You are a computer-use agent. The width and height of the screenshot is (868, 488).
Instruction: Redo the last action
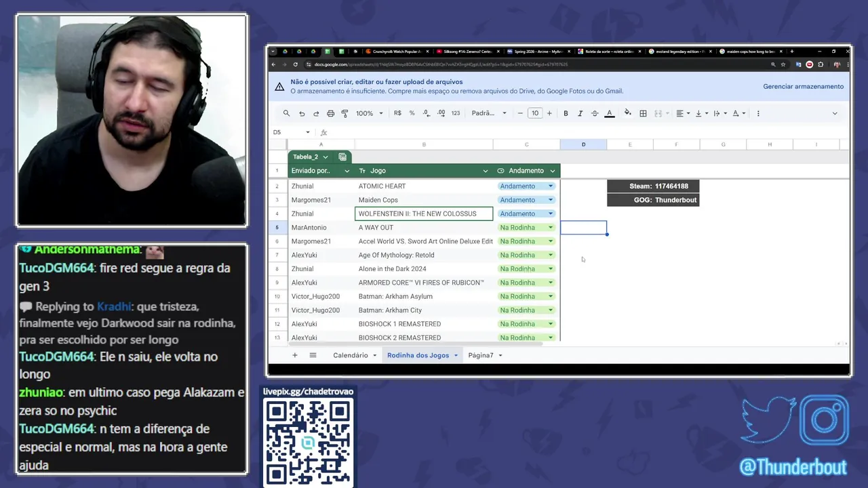[x=316, y=113]
